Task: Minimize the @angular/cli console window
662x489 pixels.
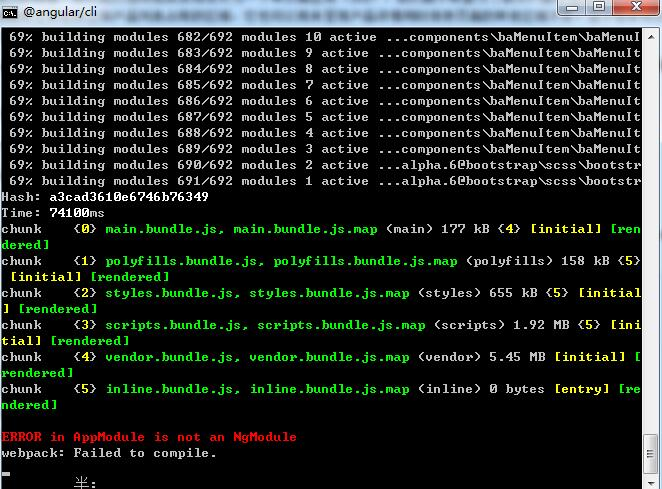Action: point(572,7)
